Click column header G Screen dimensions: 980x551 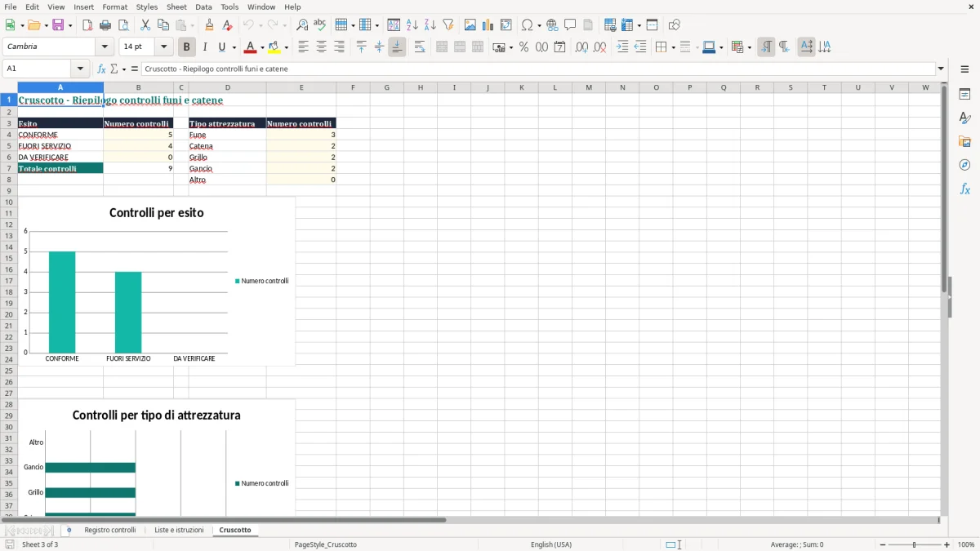coord(386,87)
